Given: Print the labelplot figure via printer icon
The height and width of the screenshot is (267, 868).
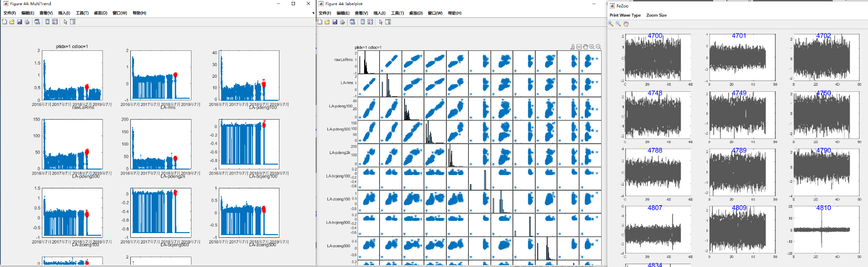Looking at the screenshot, I should point(342,22).
